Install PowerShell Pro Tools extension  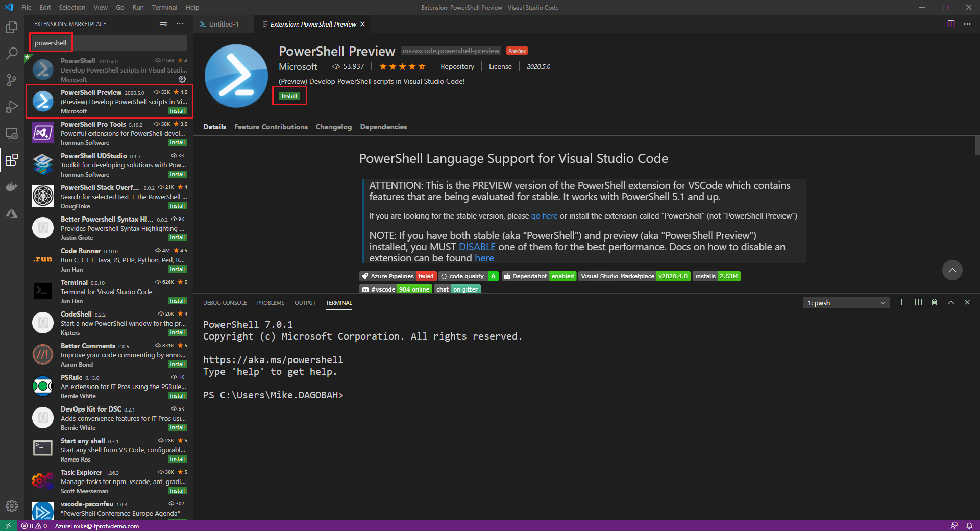[178, 142]
